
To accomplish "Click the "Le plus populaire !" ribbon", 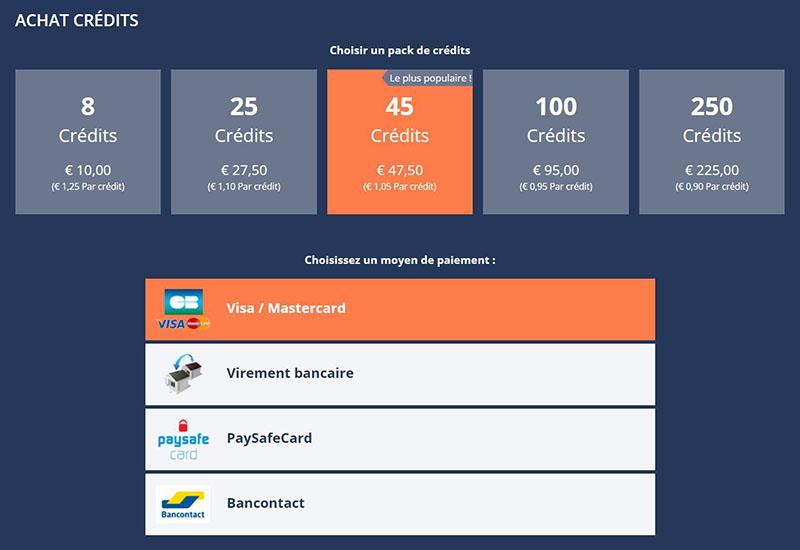I will click(428, 78).
